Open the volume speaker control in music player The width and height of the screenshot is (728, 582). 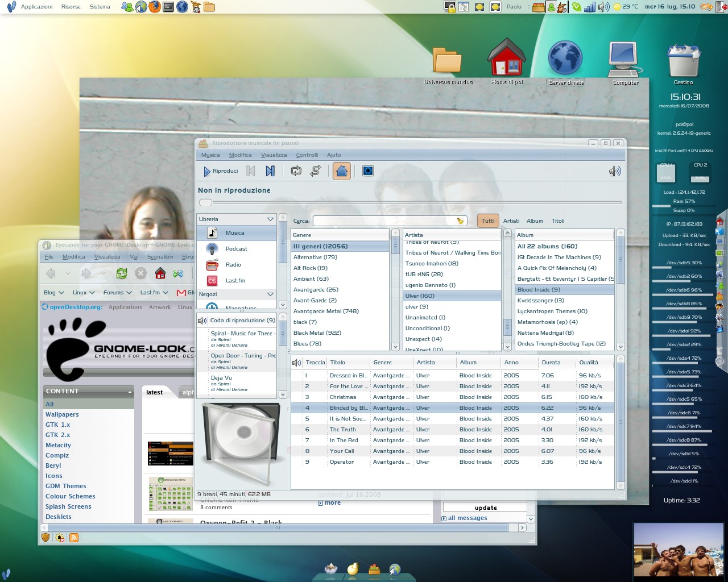(614, 171)
